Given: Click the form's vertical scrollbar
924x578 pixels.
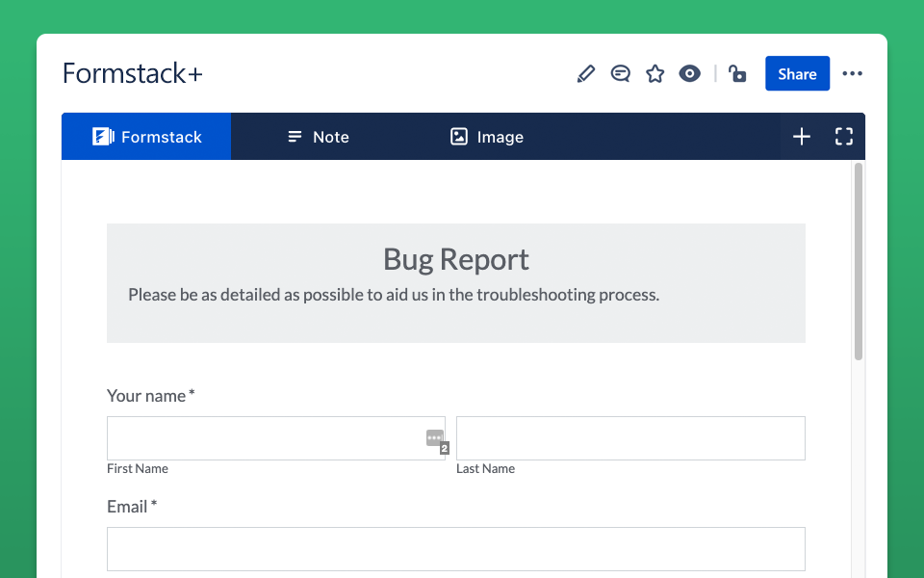Looking at the screenshot, I should point(859,261).
